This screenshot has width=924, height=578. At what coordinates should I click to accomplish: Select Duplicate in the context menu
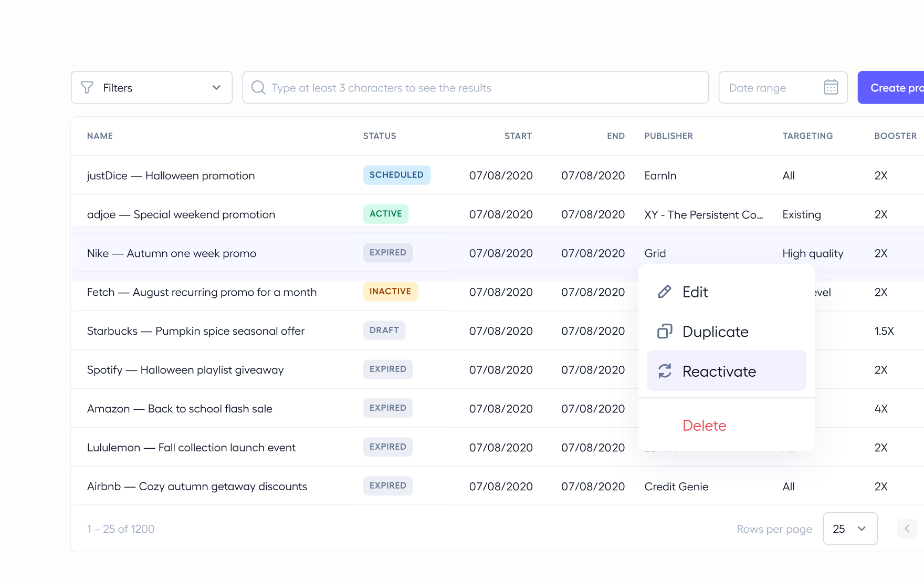point(726,332)
